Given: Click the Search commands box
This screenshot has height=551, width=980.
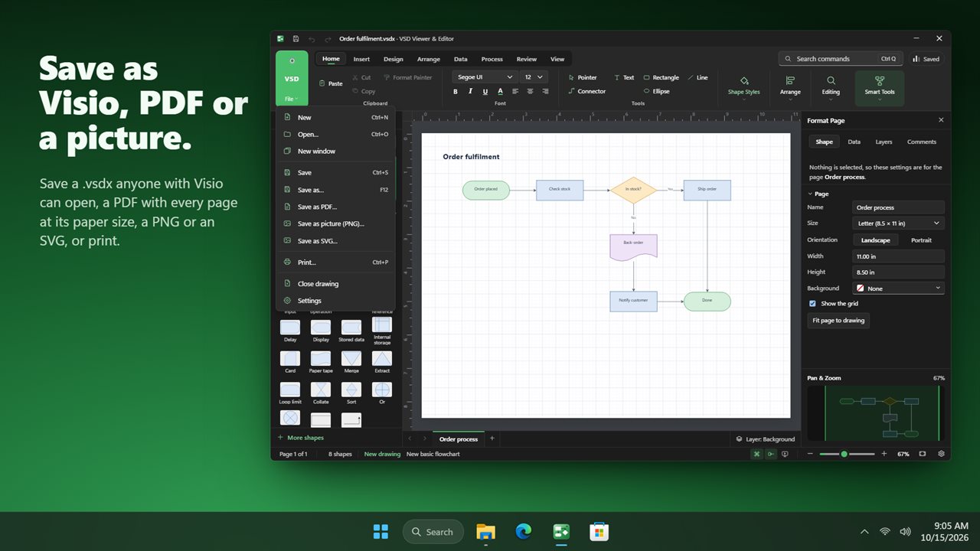Looking at the screenshot, I should coord(840,59).
